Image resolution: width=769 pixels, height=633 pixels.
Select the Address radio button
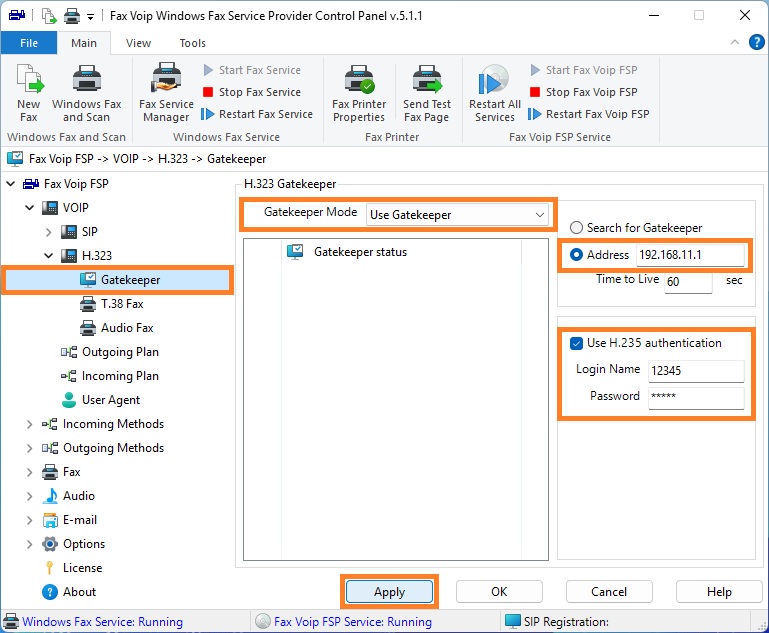tap(576, 254)
